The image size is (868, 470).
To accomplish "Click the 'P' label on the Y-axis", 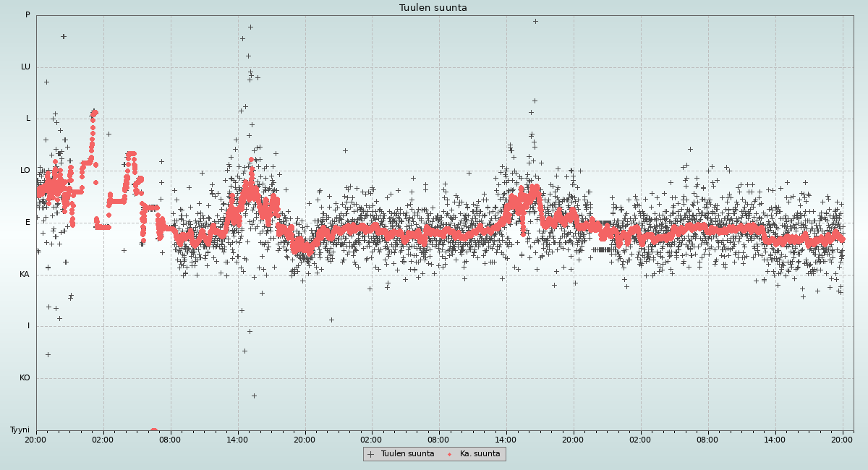I will (x=27, y=15).
